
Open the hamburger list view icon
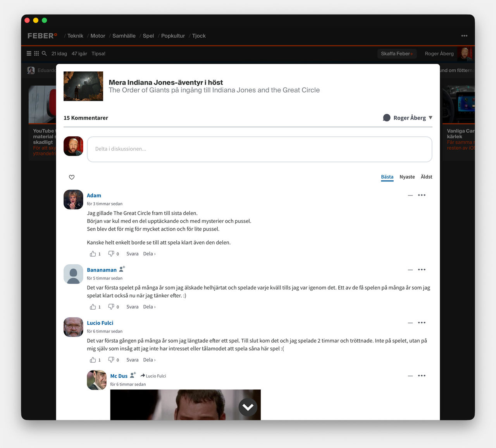click(x=29, y=53)
